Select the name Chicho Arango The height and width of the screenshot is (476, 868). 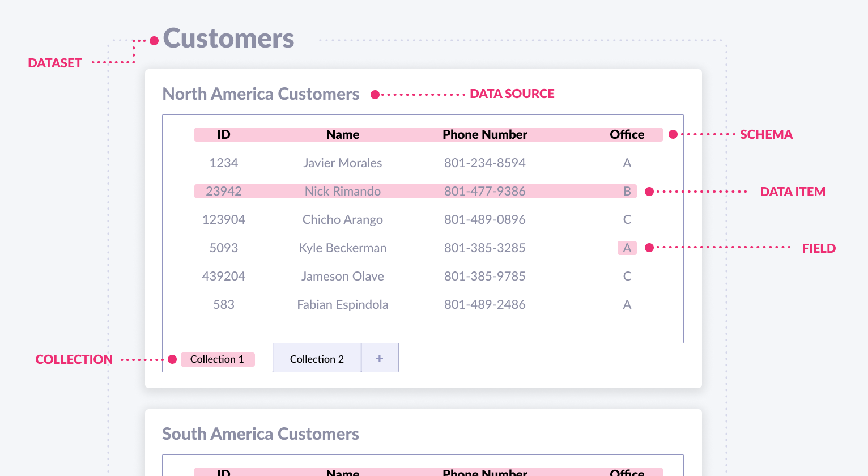click(343, 219)
